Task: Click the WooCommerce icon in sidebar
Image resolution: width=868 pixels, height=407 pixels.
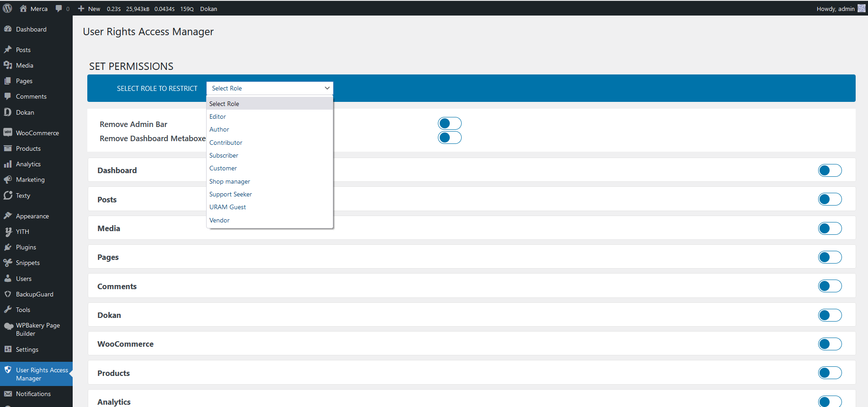Action: pos(8,132)
